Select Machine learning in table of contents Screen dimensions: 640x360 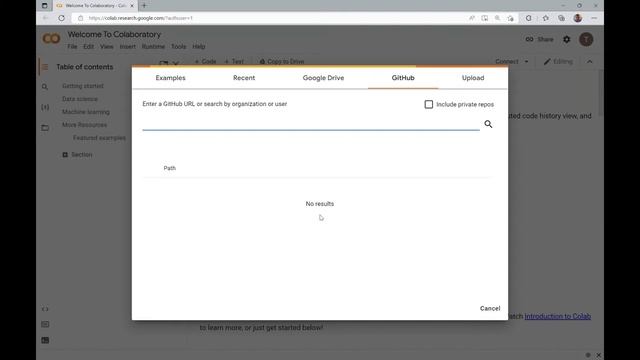point(86,112)
